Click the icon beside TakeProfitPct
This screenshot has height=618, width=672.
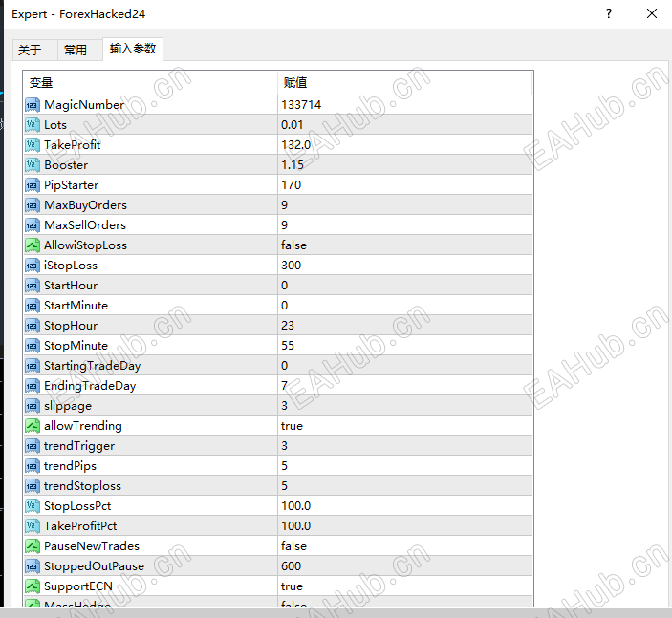(x=33, y=526)
